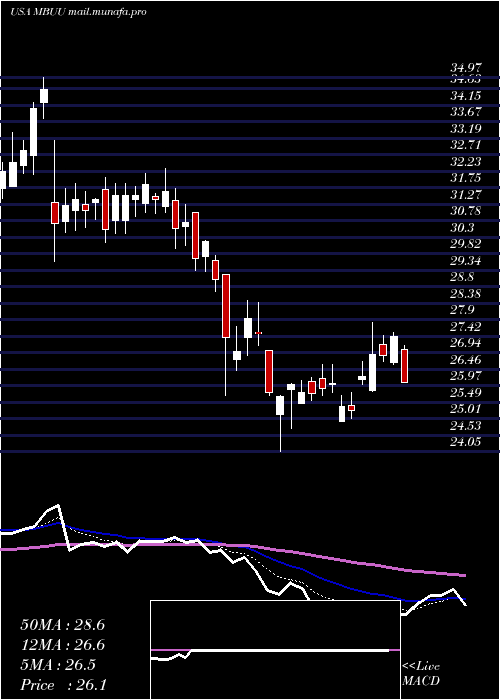This screenshot has height=700, width=500.
Task: Select the 31.75 price axis label
Action: (466, 178)
